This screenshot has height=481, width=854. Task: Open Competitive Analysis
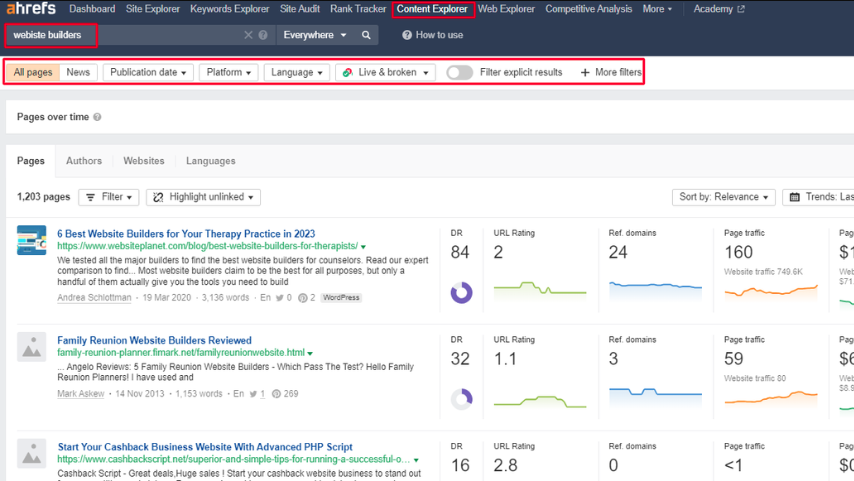pyautogui.click(x=589, y=9)
